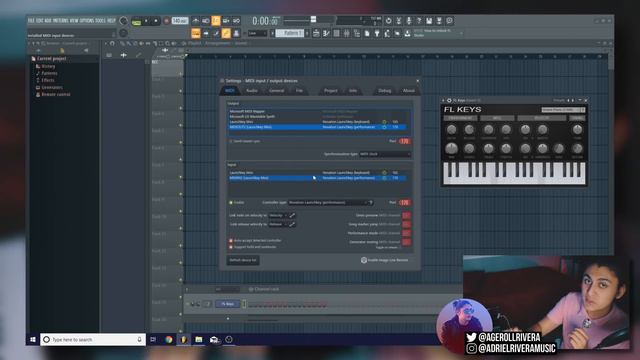Toggle Auto accept detected controller
Image resolution: width=640 pixels, height=360 pixels.
(x=231, y=241)
